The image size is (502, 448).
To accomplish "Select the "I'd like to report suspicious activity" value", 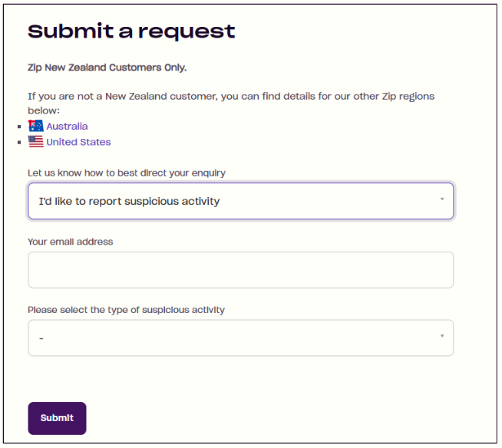I will tap(129, 201).
